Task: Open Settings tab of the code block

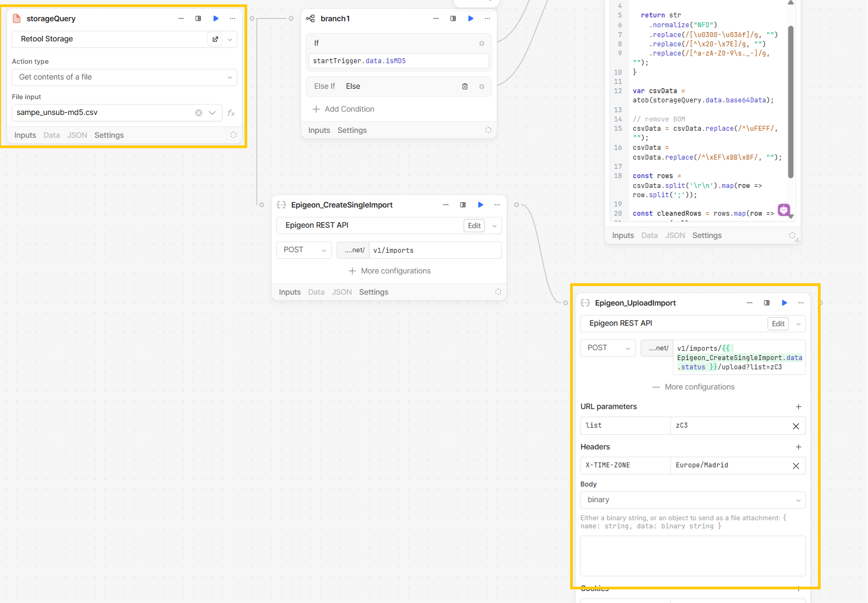Action: [x=707, y=236]
